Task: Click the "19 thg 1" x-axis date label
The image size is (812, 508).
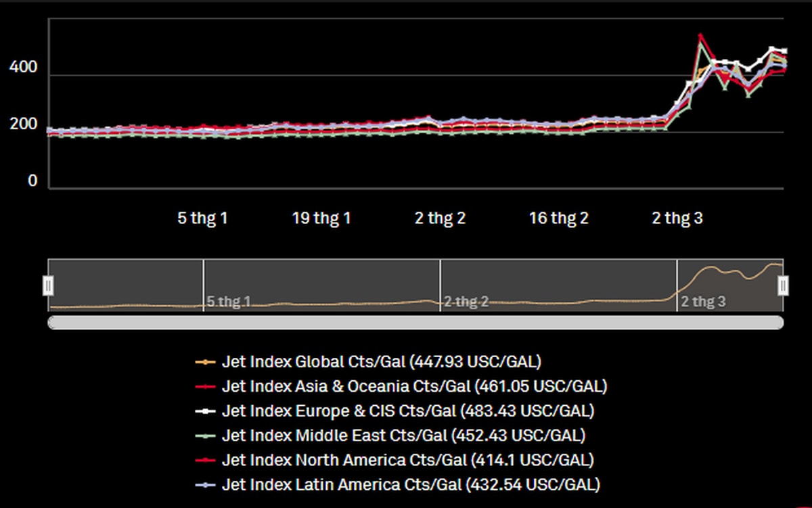Action: [x=321, y=218]
